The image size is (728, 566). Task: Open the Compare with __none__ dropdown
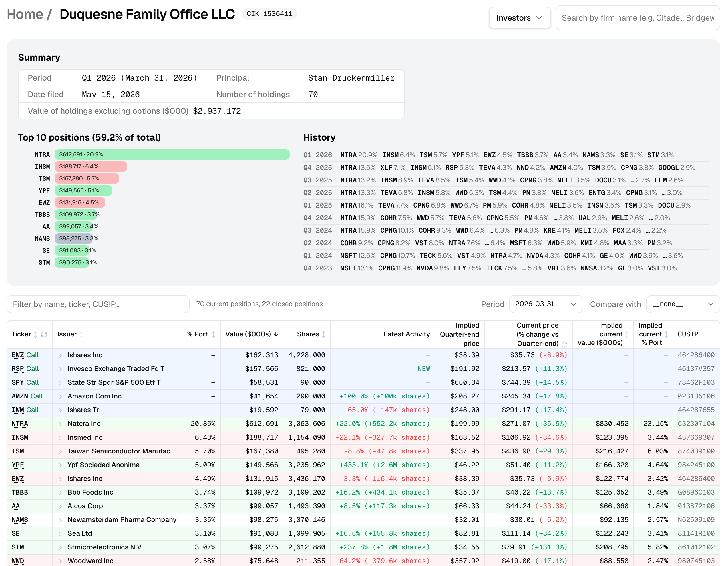(683, 304)
